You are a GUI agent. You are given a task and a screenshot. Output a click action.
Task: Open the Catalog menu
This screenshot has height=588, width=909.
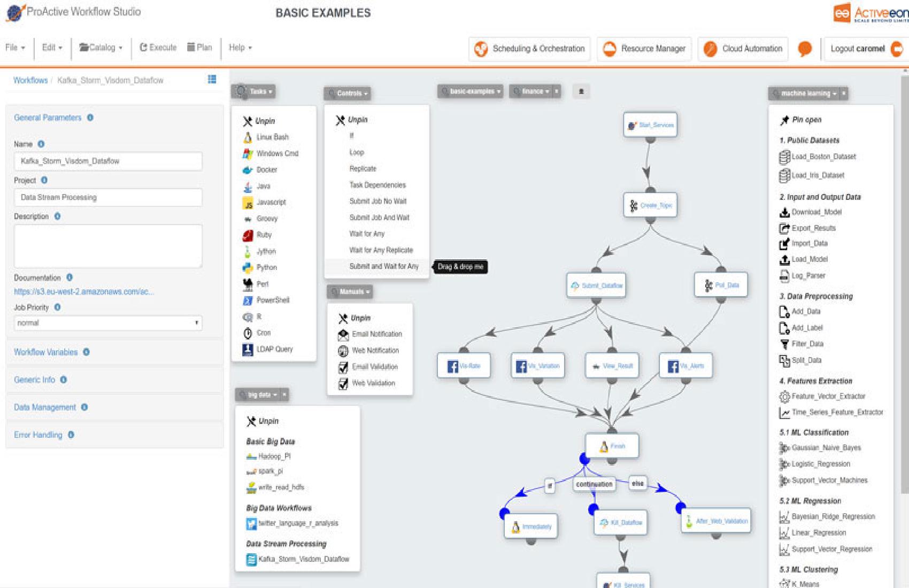(101, 48)
